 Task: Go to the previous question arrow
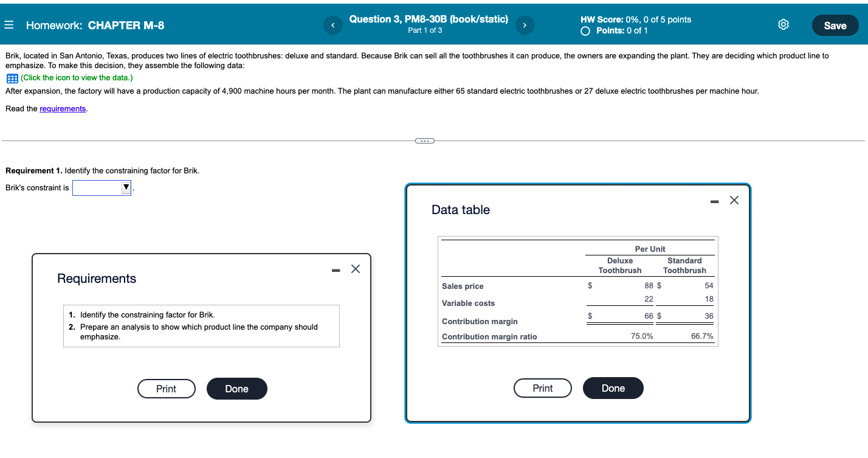click(332, 25)
